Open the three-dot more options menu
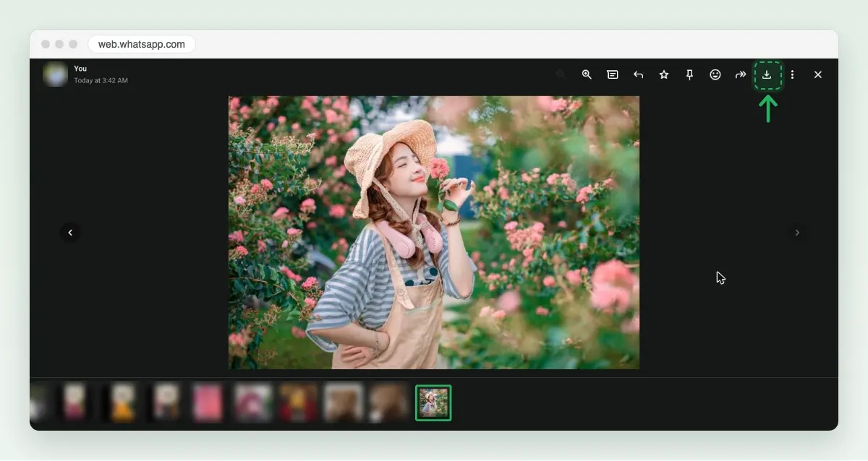This screenshot has width=868, height=461. pos(793,74)
